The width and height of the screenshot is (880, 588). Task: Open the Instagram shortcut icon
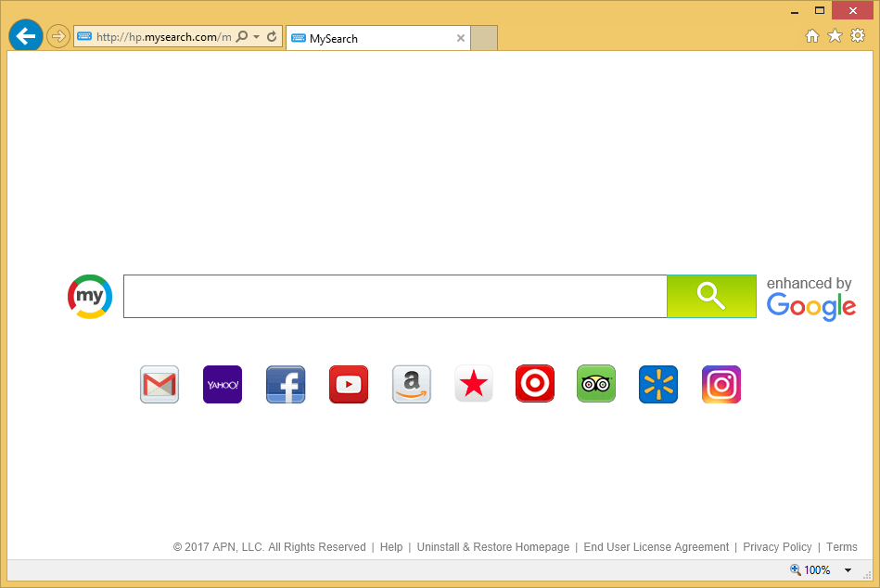coord(721,384)
